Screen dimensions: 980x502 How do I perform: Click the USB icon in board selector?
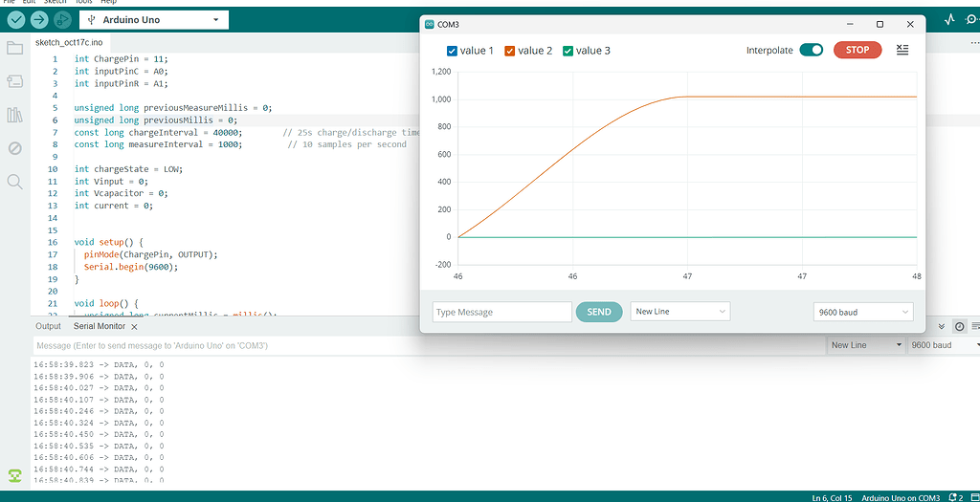coord(91,20)
